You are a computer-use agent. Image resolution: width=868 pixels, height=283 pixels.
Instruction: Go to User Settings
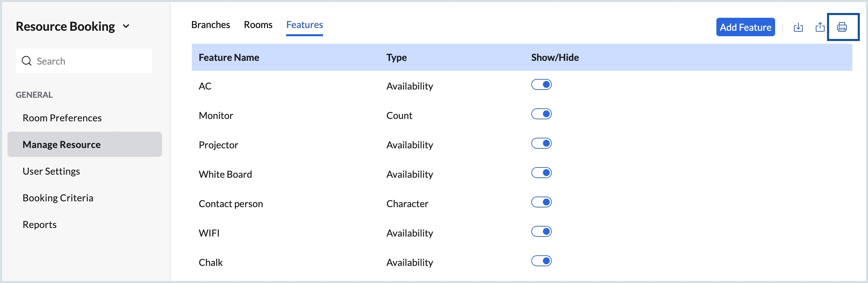pyautogui.click(x=51, y=171)
